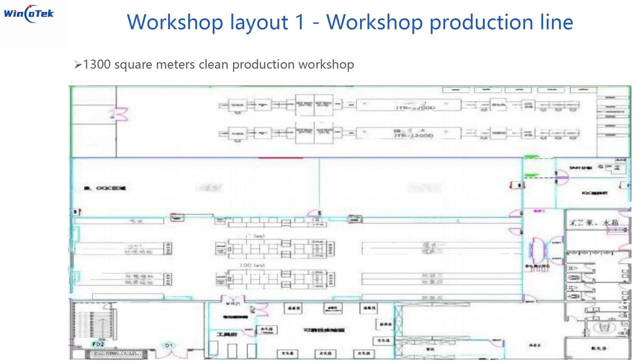Viewport: 643px width, 364px height.
Task: Click the SMT room label
Action: tap(580, 168)
